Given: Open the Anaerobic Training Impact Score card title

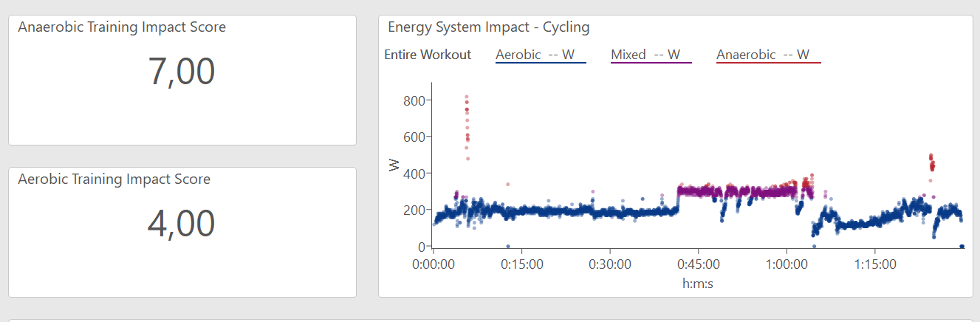Looking at the screenshot, I should [122, 27].
